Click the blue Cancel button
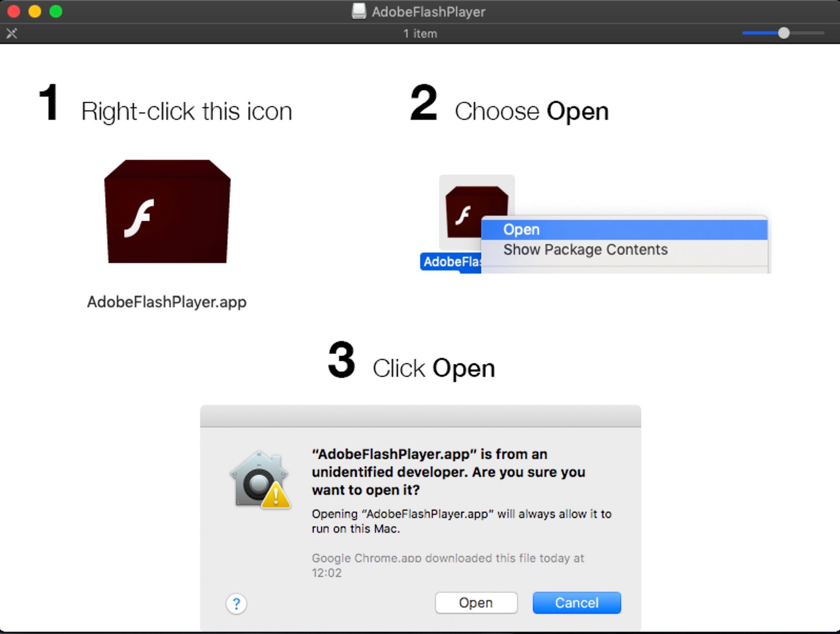This screenshot has width=840, height=634. click(576, 603)
